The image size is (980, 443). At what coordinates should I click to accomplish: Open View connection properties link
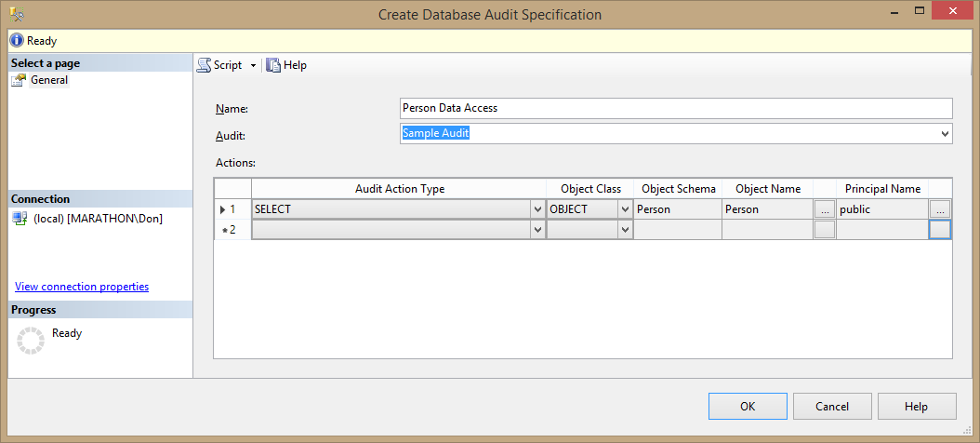[x=82, y=287]
